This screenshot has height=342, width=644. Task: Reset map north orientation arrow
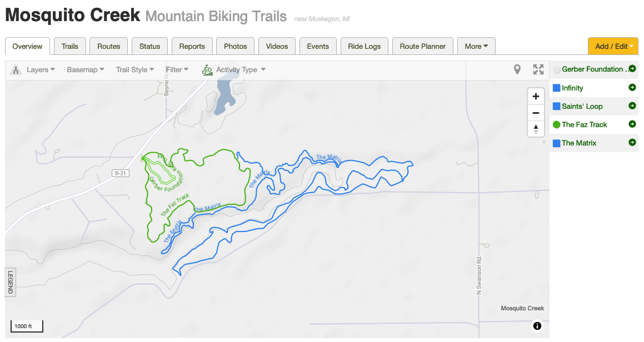[536, 129]
